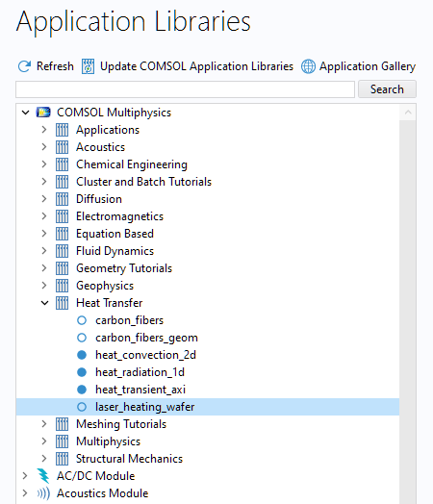Select the Fluid Dynamics tree item
Screen dimensions: 433x504
pos(115,251)
